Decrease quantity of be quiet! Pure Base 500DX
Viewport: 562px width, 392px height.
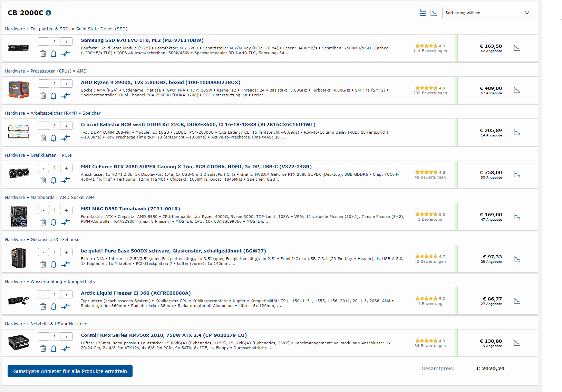43,252
